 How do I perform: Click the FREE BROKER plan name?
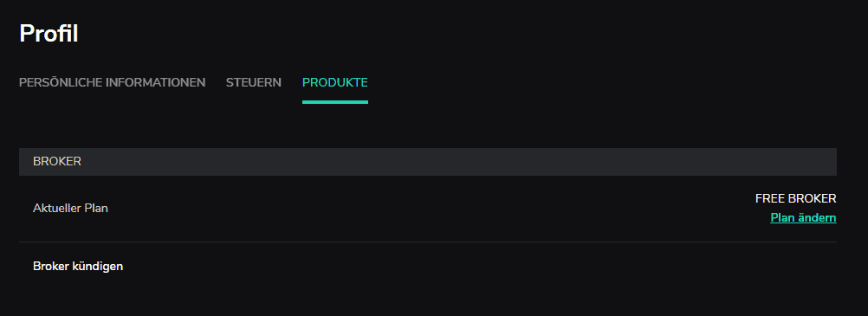point(795,198)
